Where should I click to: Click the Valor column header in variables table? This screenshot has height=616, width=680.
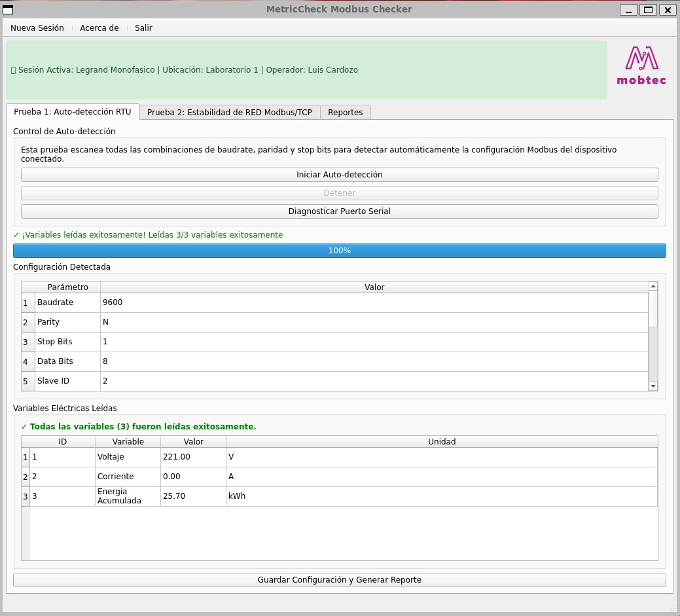click(x=193, y=442)
